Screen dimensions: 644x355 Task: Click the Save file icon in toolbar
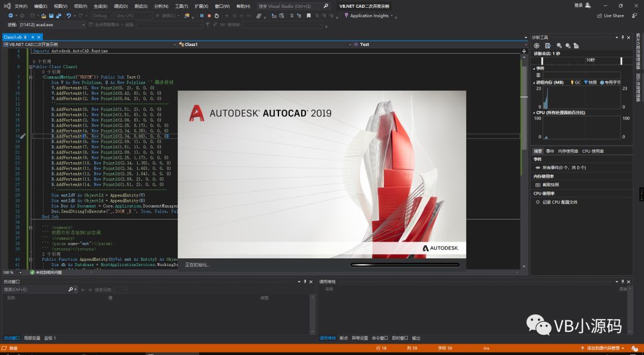click(51, 16)
